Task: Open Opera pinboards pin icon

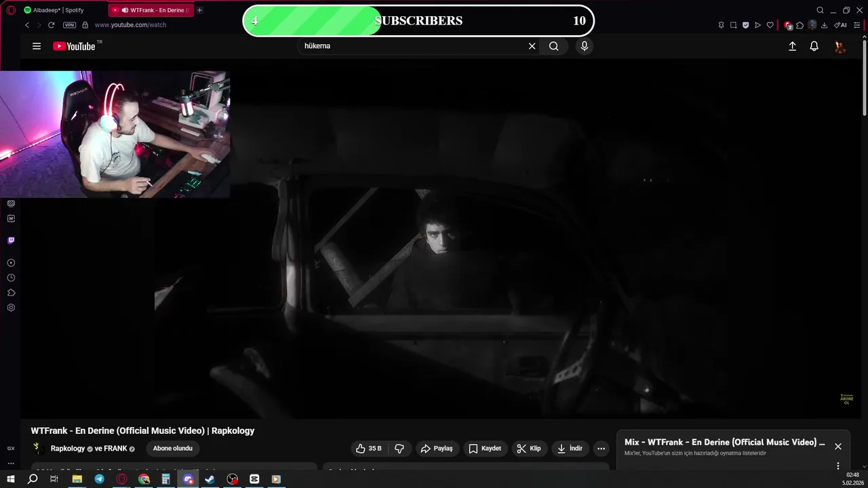Action: 721,25
